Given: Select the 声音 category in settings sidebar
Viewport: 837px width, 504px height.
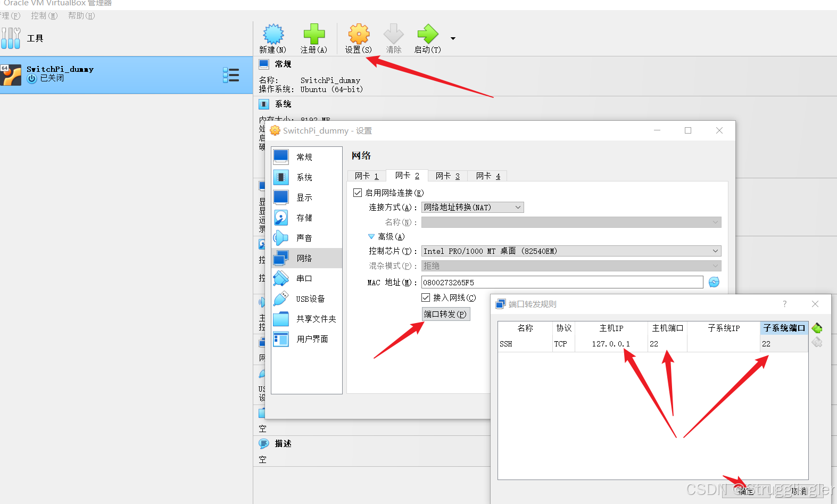Looking at the screenshot, I should click(306, 238).
